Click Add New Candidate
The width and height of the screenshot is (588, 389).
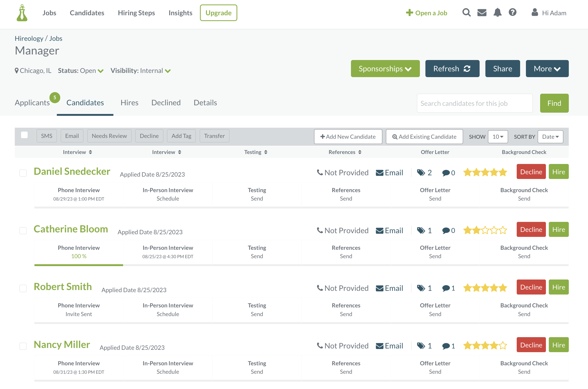point(348,137)
